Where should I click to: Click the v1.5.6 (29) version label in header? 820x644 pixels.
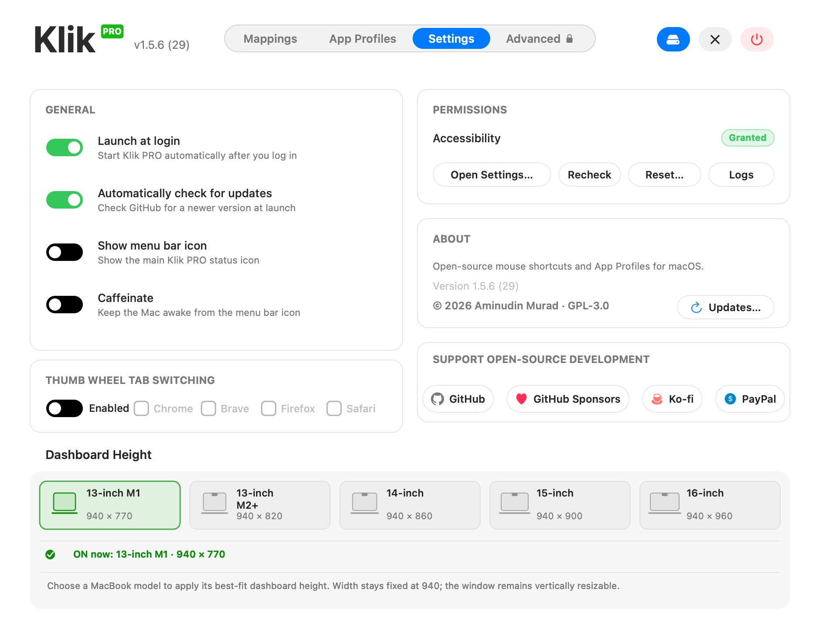162,45
